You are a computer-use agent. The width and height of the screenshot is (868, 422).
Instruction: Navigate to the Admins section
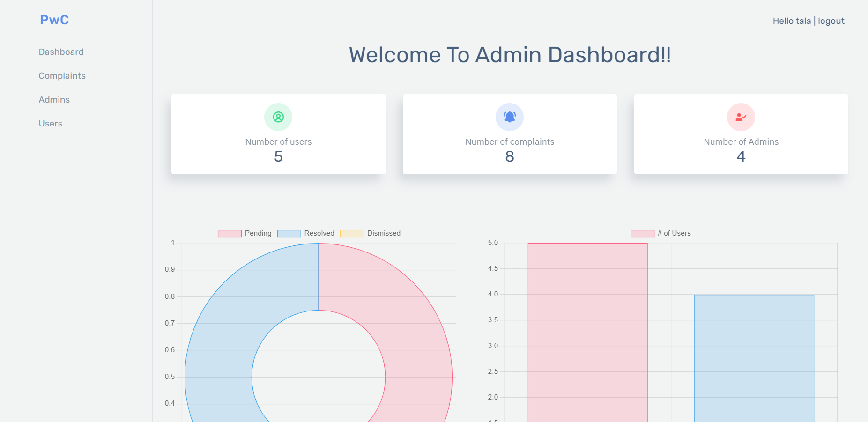click(x=54, y=99)
